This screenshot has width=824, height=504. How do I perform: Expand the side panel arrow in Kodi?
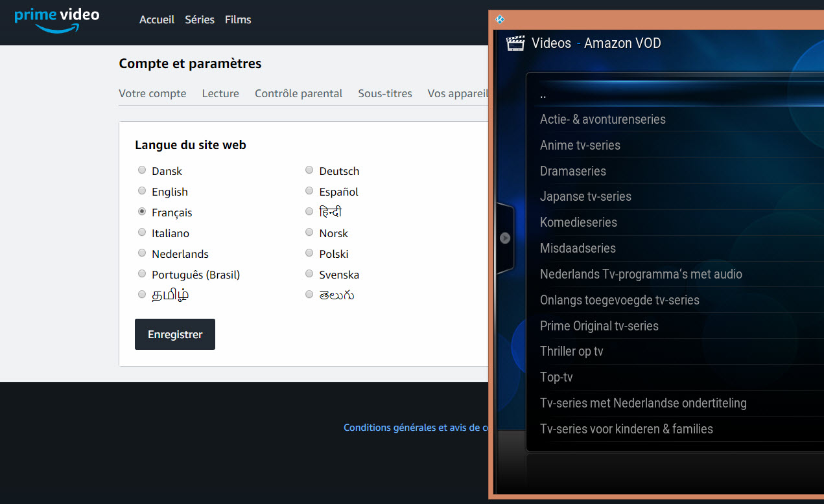tap(505, 238)
